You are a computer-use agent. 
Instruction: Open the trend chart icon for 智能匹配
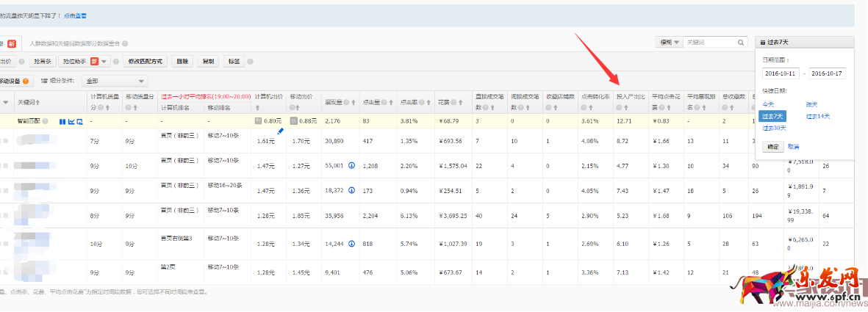(71, 121)
